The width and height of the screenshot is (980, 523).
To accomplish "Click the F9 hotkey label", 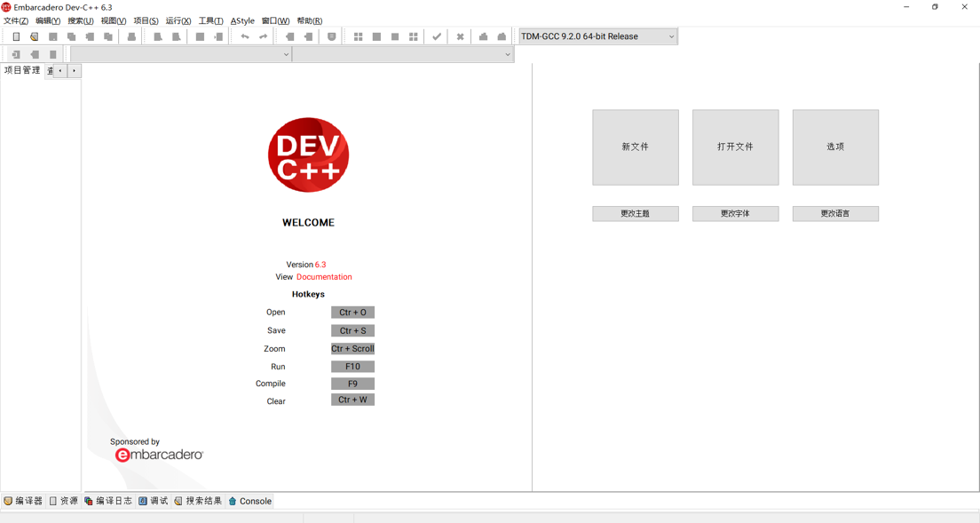I will (x=353, y=384).
